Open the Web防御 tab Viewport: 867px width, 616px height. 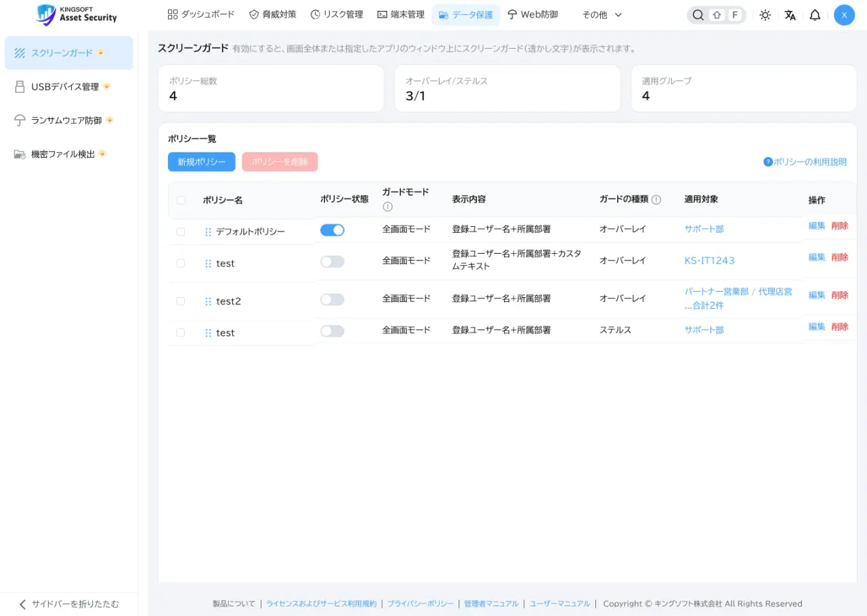(x=532, y=15)
